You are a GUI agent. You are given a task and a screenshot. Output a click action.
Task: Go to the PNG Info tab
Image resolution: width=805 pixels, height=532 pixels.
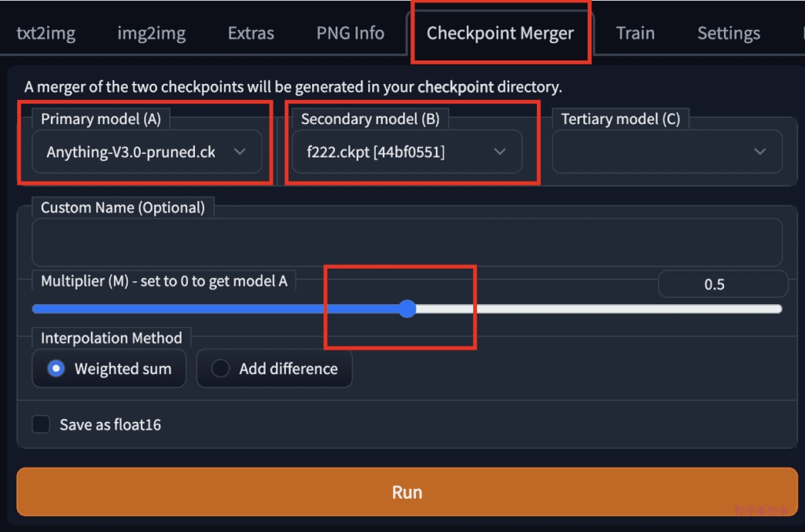(x=350, y=33)
